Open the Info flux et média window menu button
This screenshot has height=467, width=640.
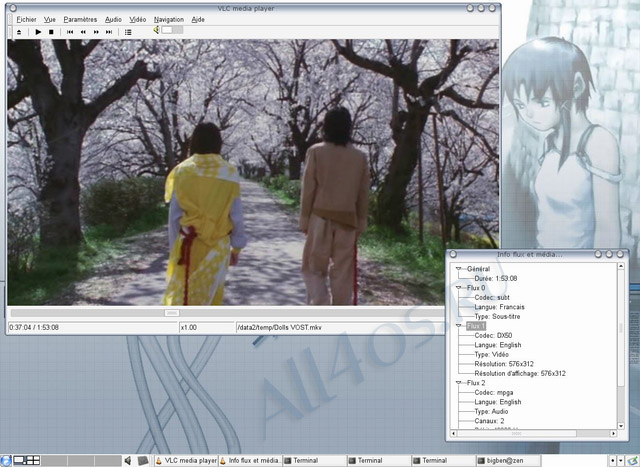(x=453, y=254)
